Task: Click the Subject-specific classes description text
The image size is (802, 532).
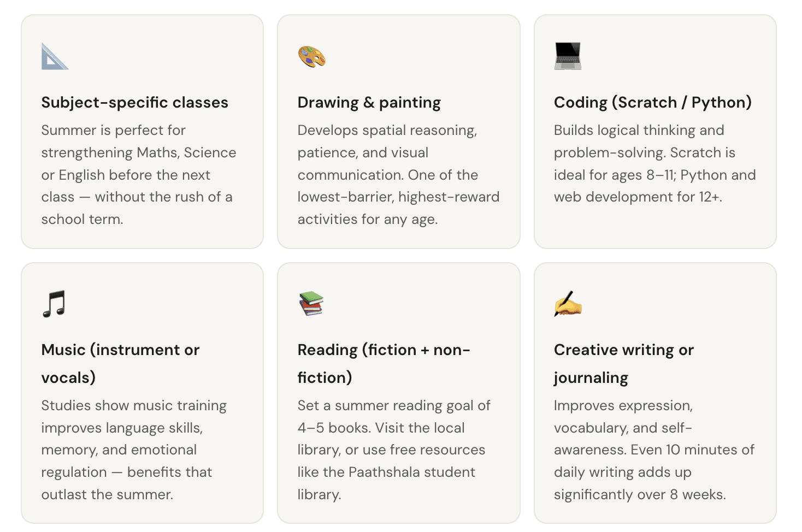Action: click(x=139, y=175)
